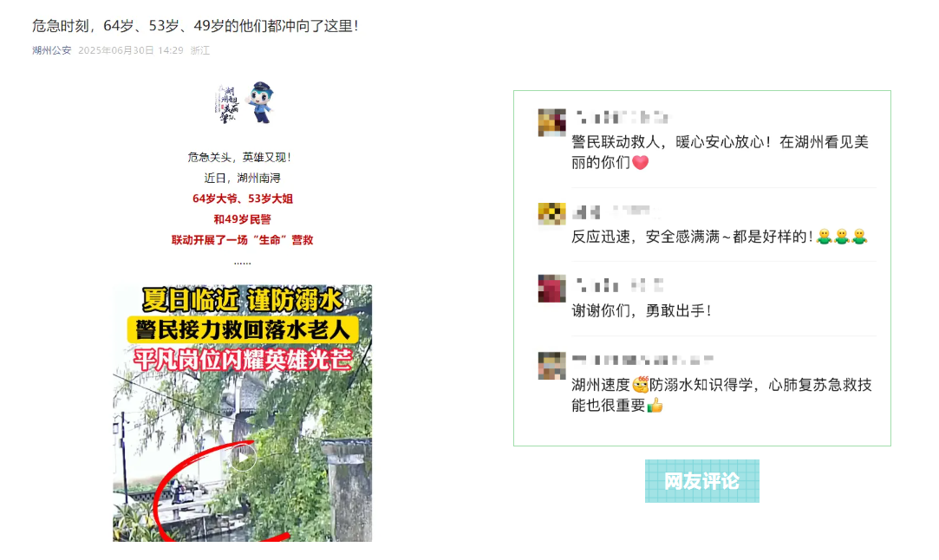Image resolution: width=939 pixels, height=560 pixels.
Task: Click the first commenter's avatar
Action: 551,123
